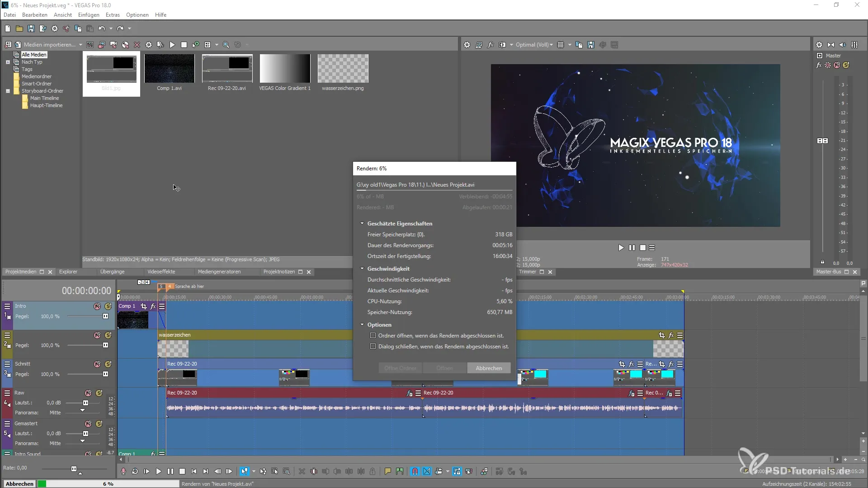Image resolution: width=868 pixels, height=488 pixels.
Task: Copy snapshot to clipboard in preview toolbar
Action: [x=579, y=45]
